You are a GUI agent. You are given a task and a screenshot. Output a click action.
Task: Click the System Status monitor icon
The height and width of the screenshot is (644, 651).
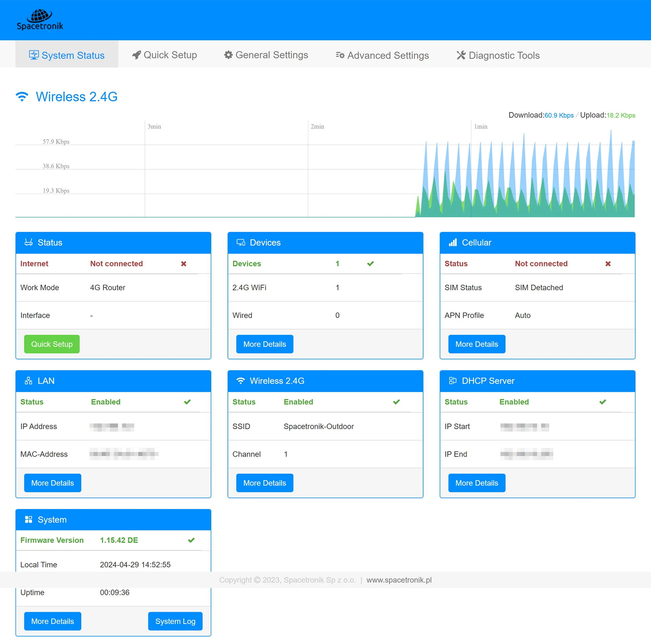pos(34,55)
